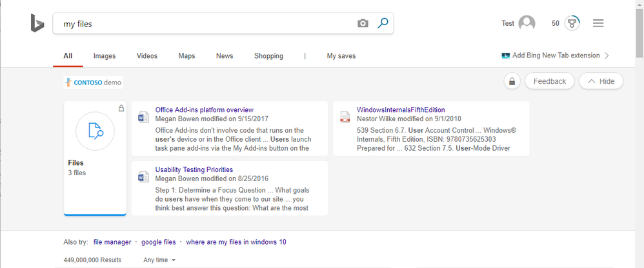This screenshot has width=644, height=268.
Task: Select the All tab
Action: [x=68, y=56]
